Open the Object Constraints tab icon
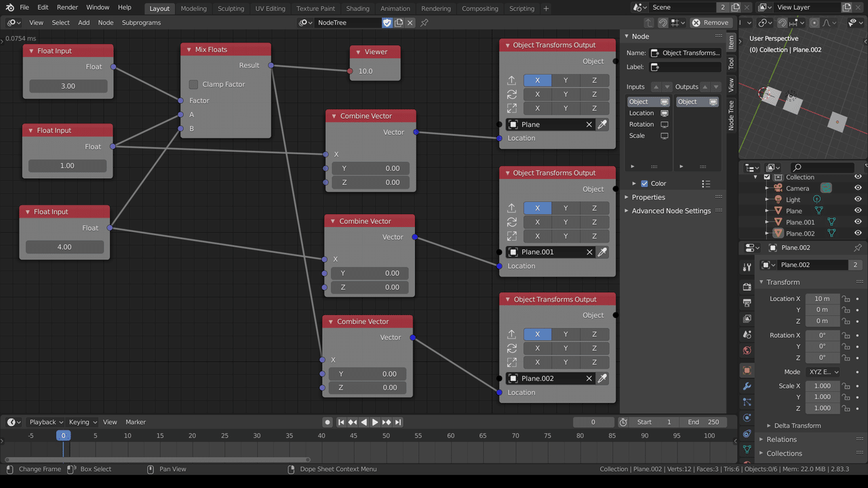 point(747,433)
